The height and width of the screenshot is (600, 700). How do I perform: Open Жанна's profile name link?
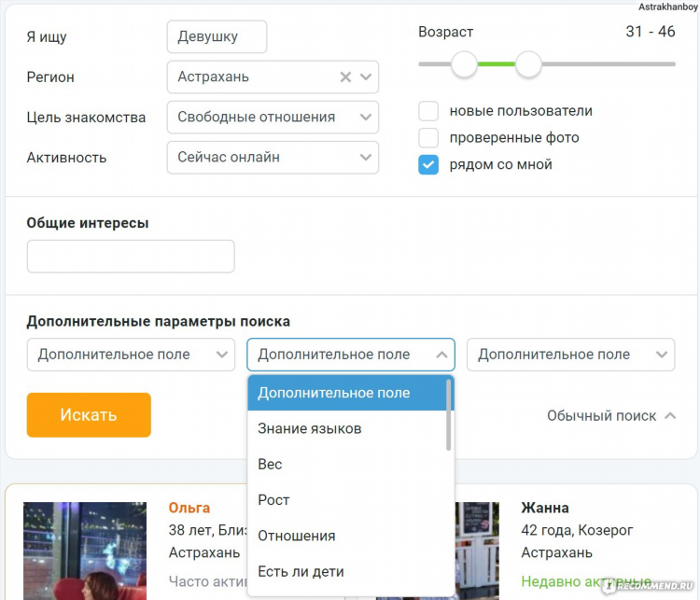545,508
